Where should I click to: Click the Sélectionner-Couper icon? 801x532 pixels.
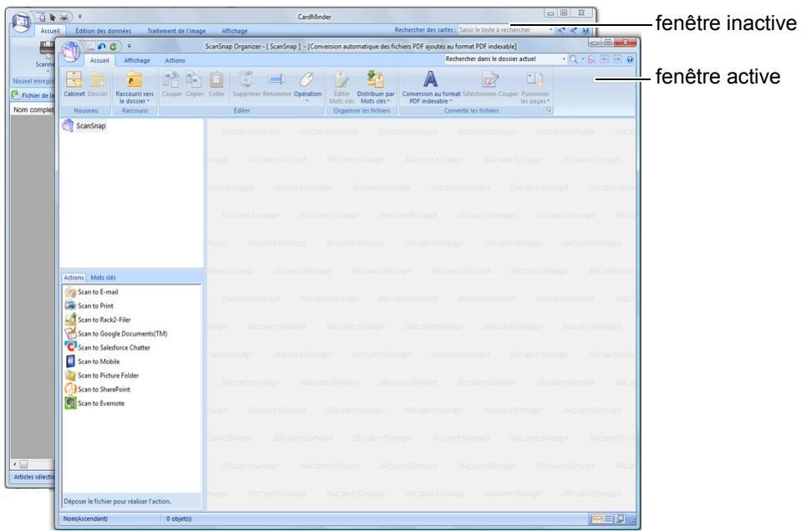[x=490, y=80]
